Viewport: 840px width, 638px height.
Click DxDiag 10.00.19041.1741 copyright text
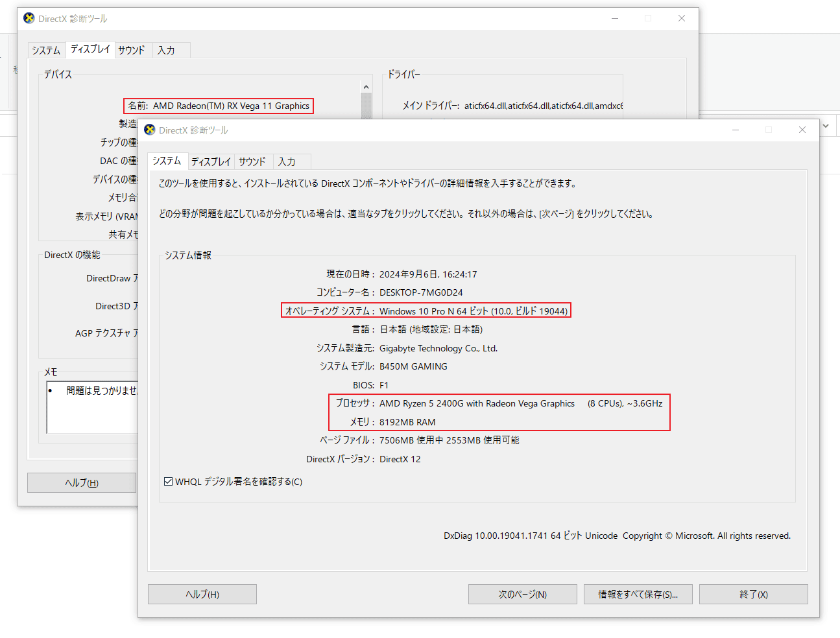pos(617,536)
